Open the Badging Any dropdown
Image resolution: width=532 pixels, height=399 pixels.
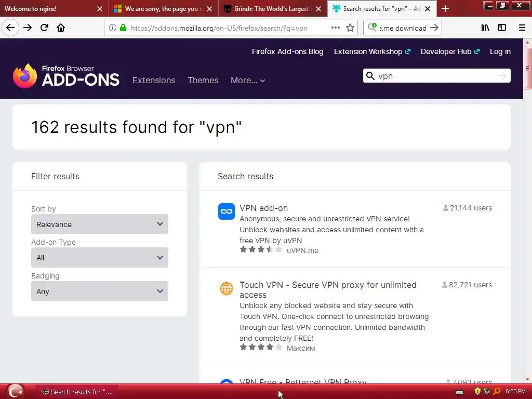[x=100, y=291]
